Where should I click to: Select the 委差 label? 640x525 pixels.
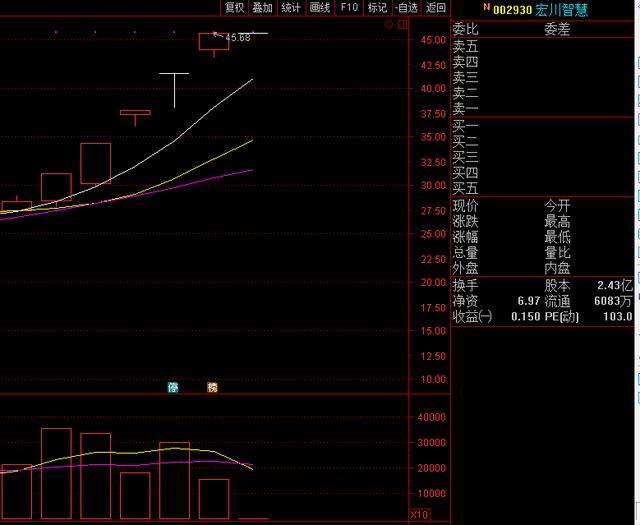click(x=557, y=29)
